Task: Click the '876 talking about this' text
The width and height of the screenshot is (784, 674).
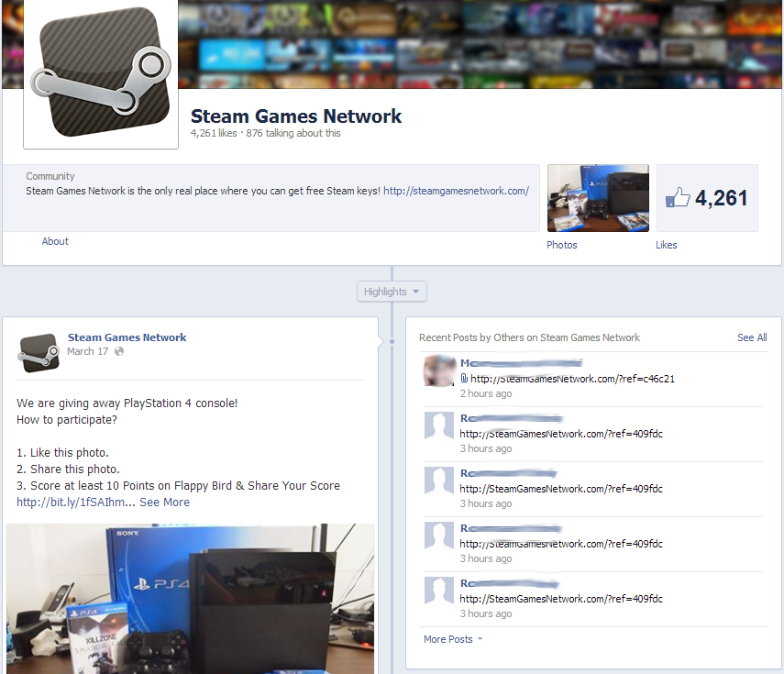Action: [293, 133]
